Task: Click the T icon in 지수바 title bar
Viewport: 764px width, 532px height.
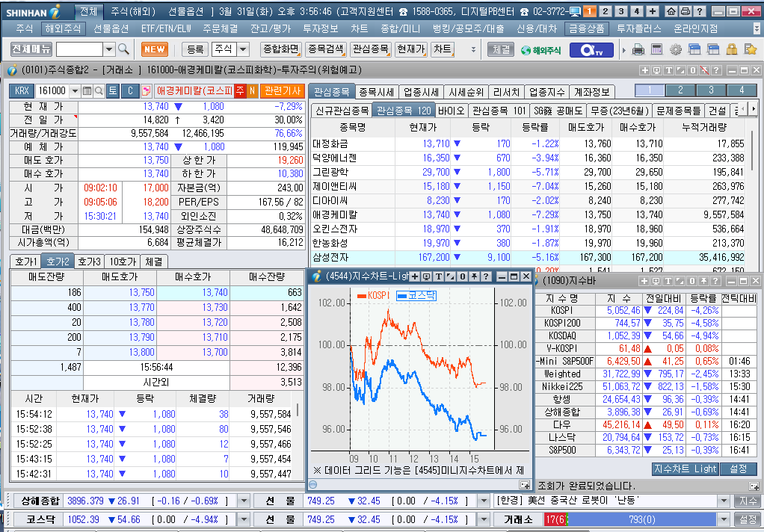Action: [668, 281]
